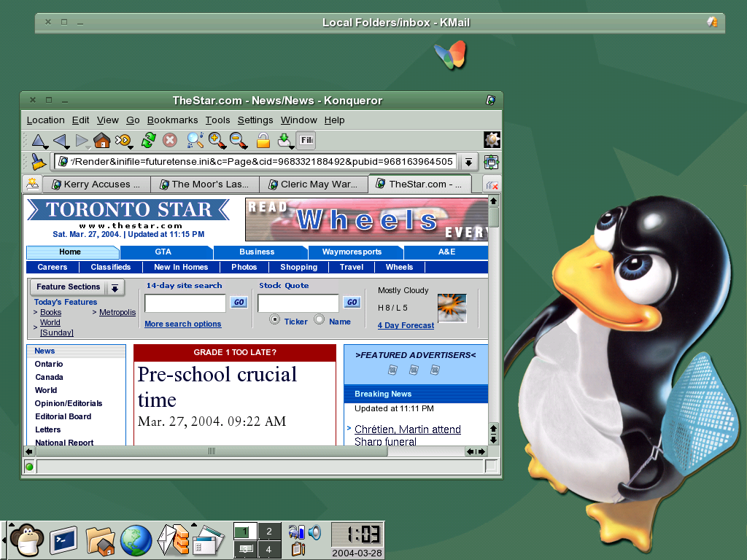The height and width of the screenshot is (560, 747).
Task: Click the KMail window title bar
Action: [x=379, y=23]
